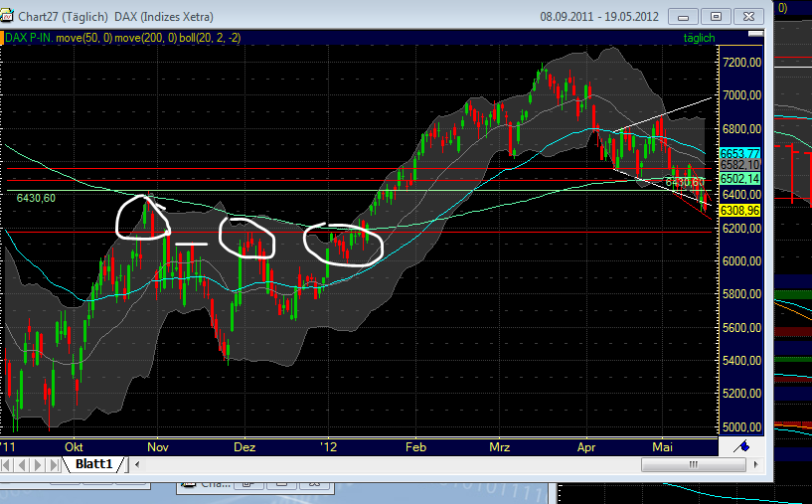
Task: Click the 6200,00 price axis label
Action: click(741, 229)
